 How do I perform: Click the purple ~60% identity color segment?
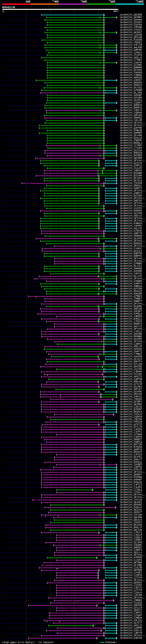[73, 4]
